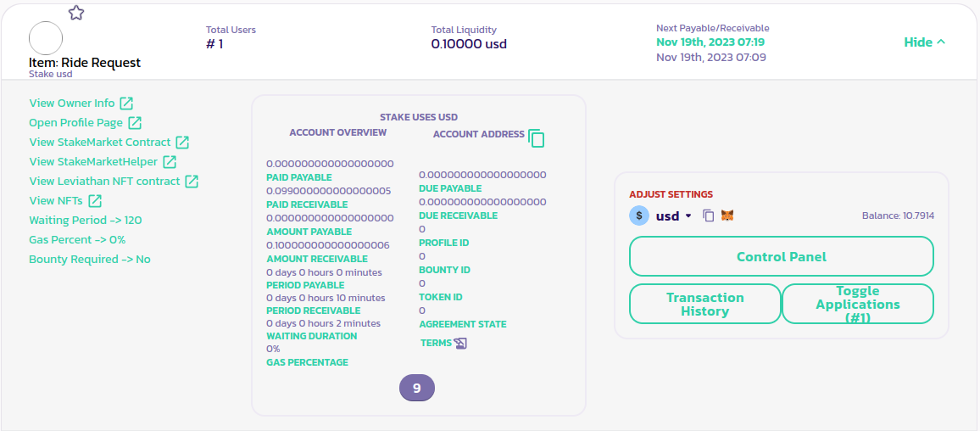Click the MetaMask fox icon
This screenshot has height=431, width=980.
[x=727, y=216]
